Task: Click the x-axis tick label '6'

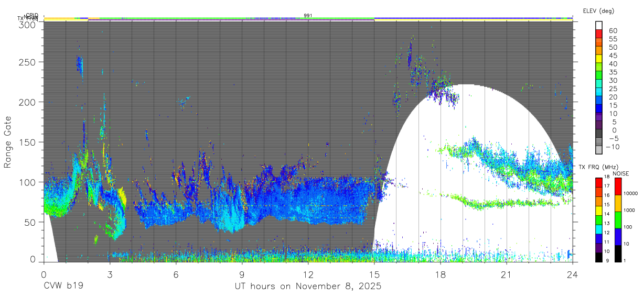Action: click(176, 274)
